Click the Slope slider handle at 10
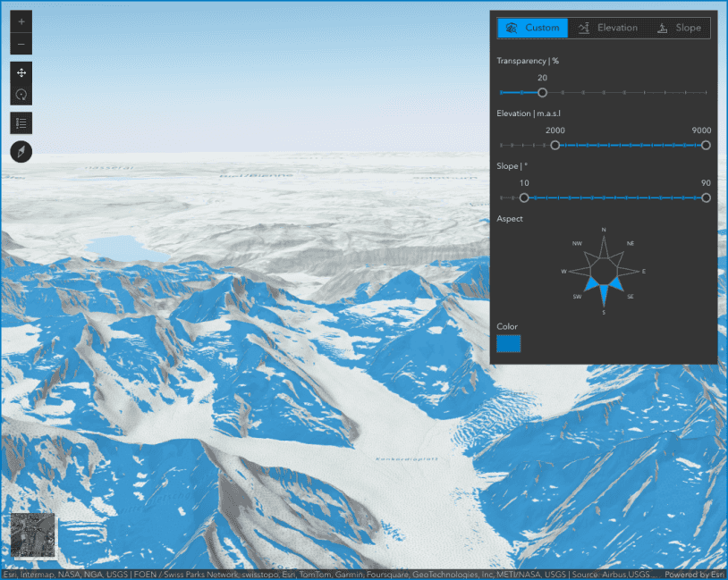Image resolution: width=728 pixels, height=580 pixels. [524, 197]
